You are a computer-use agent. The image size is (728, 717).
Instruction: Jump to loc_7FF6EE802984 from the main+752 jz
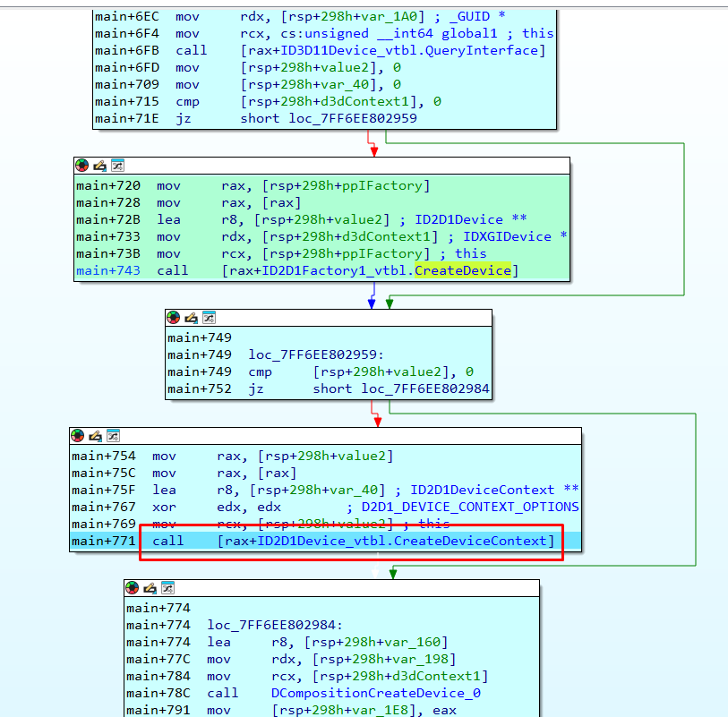tap(425, 388)
